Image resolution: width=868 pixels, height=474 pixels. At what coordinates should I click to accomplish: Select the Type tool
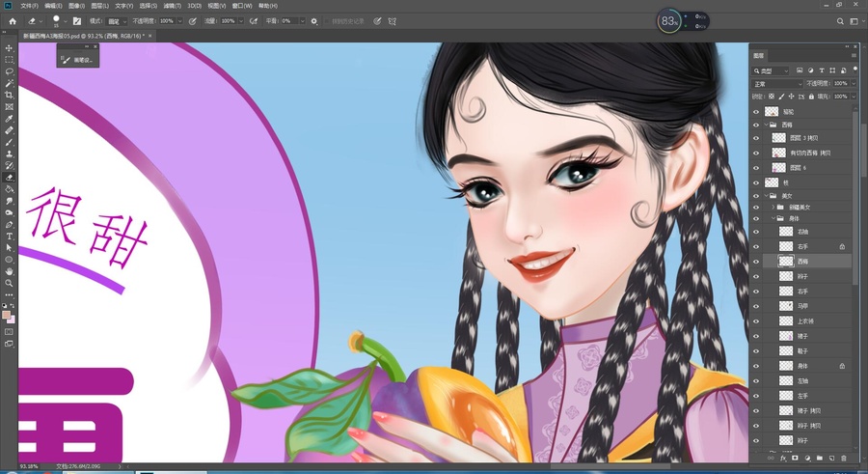[x=9, y=237]
